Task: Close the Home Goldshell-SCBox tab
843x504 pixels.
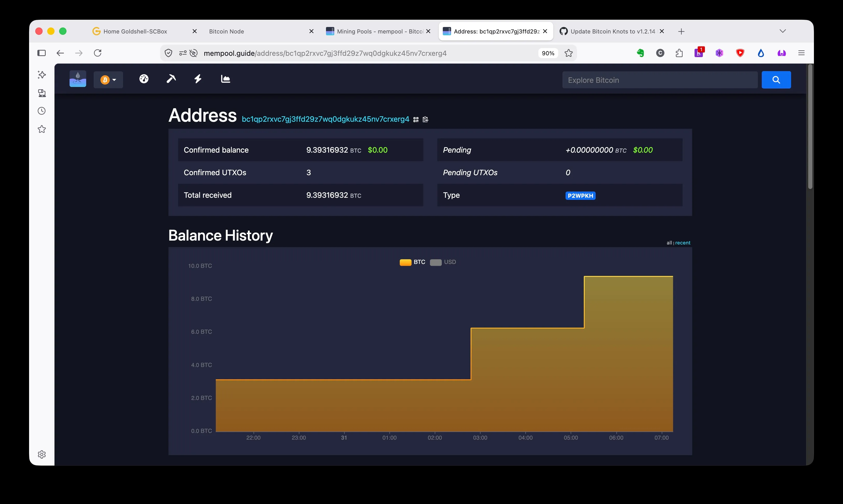Action: pyautogui.click(x=195, y=31)
